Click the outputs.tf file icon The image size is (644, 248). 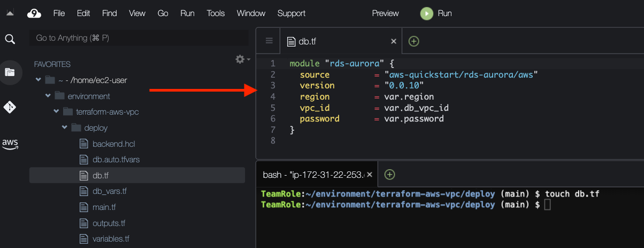point(83,223)
